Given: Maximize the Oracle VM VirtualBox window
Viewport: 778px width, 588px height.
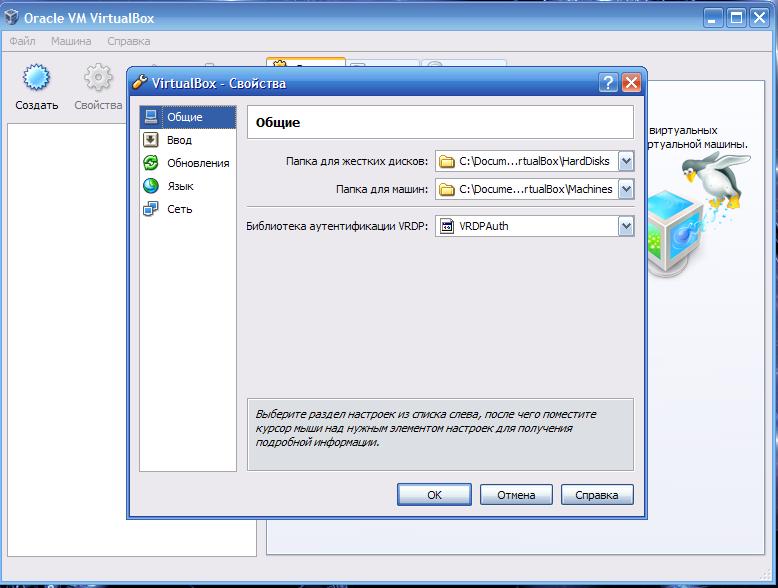Looking at the screenshot, I should click(x=736, y=18).
